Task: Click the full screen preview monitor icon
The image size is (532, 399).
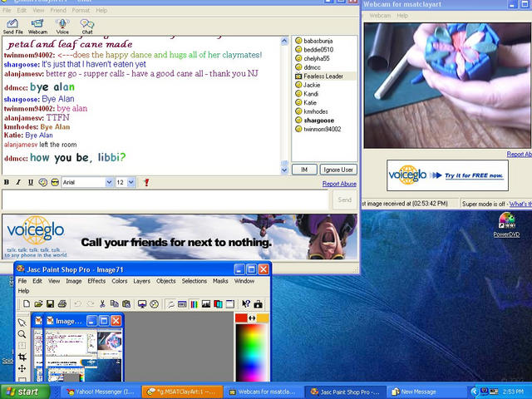Action: tap(142, 304)
